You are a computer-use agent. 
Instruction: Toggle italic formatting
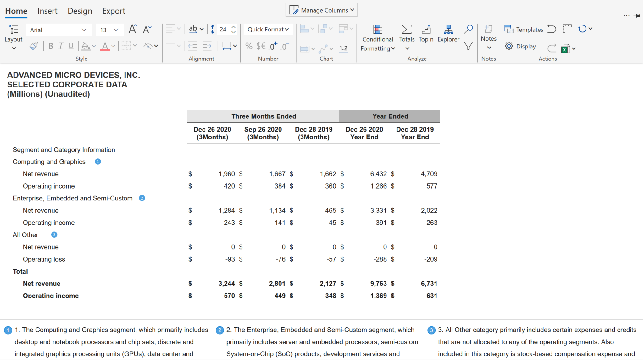(x=60, y=46)
